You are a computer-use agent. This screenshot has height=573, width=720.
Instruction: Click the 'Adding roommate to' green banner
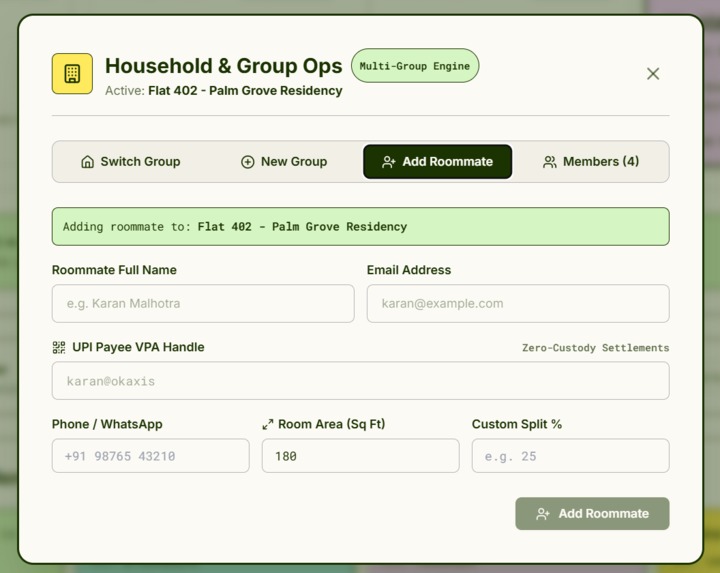pos(360,226)
